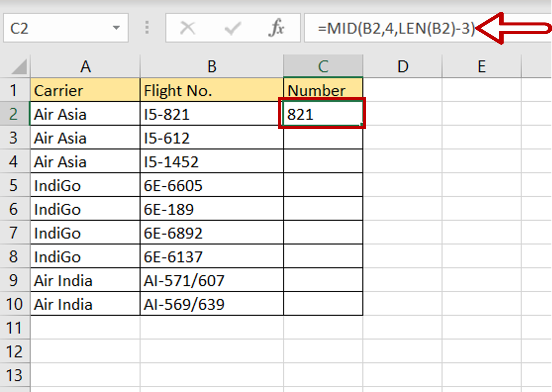Select cell C2 containing 821
This screenshot has width=552, height=392.
(323, 113)
